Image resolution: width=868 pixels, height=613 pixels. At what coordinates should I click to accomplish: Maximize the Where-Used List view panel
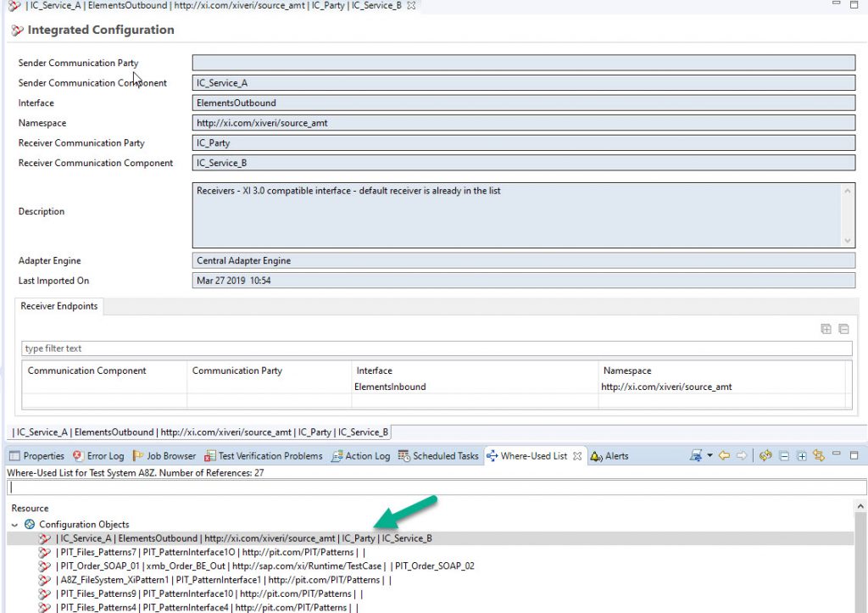tap(854, 455)
